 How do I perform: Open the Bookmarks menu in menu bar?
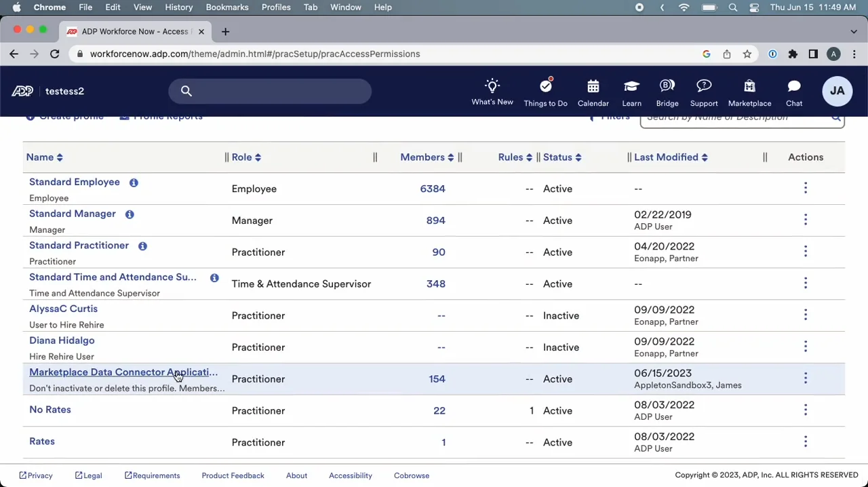(226, 7)
